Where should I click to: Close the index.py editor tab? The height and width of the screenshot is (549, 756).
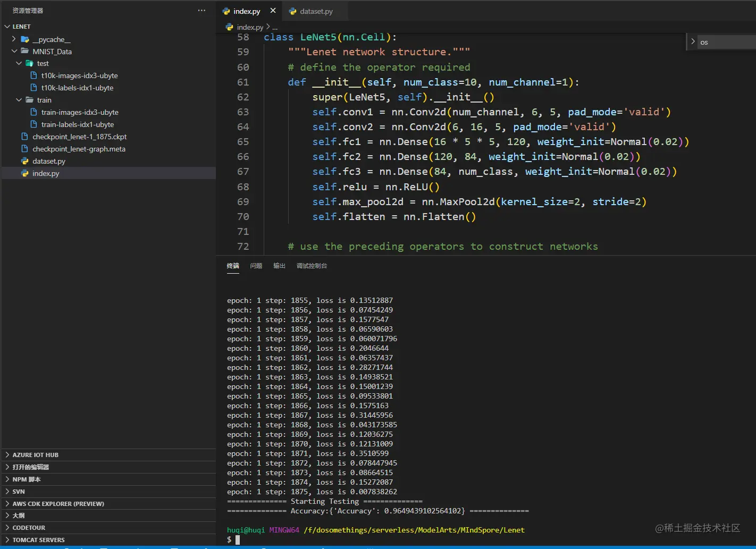(x=273, y=11)
